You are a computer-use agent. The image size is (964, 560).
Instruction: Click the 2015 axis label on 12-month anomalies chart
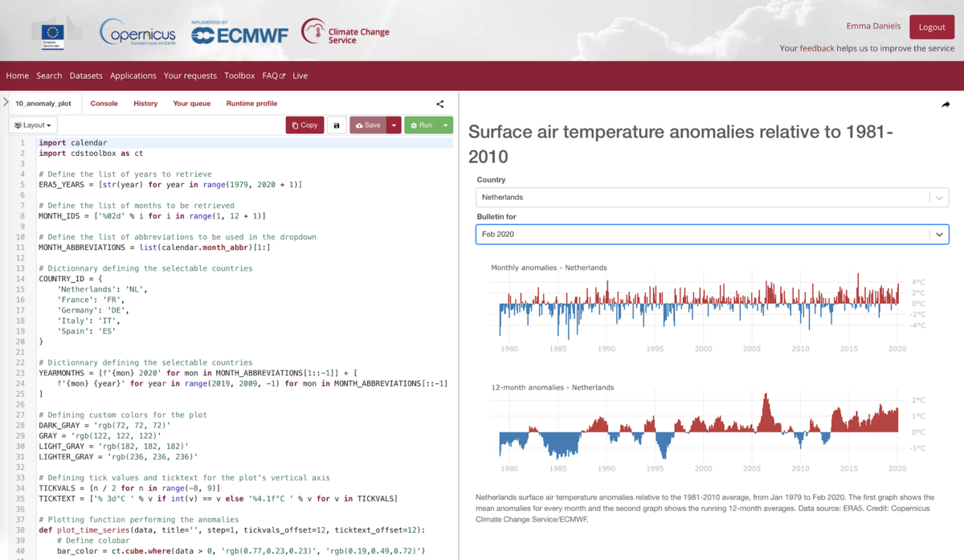pos(849,468)
